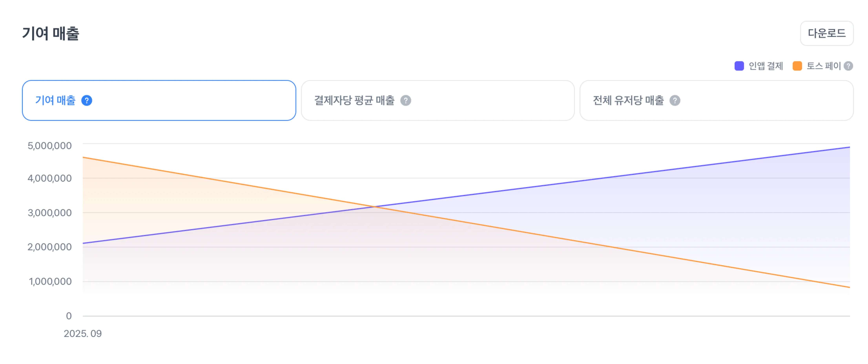The height and width of the screenshot is (364, 868).
Task: Click the 5,000,000 y-axis label
Action: click(x=49, y=146)
